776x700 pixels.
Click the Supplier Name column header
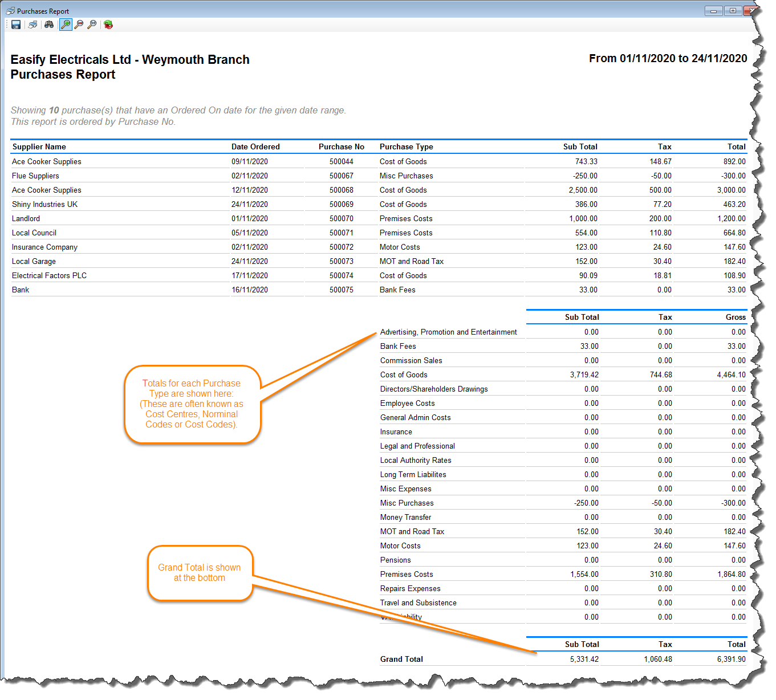39,147
